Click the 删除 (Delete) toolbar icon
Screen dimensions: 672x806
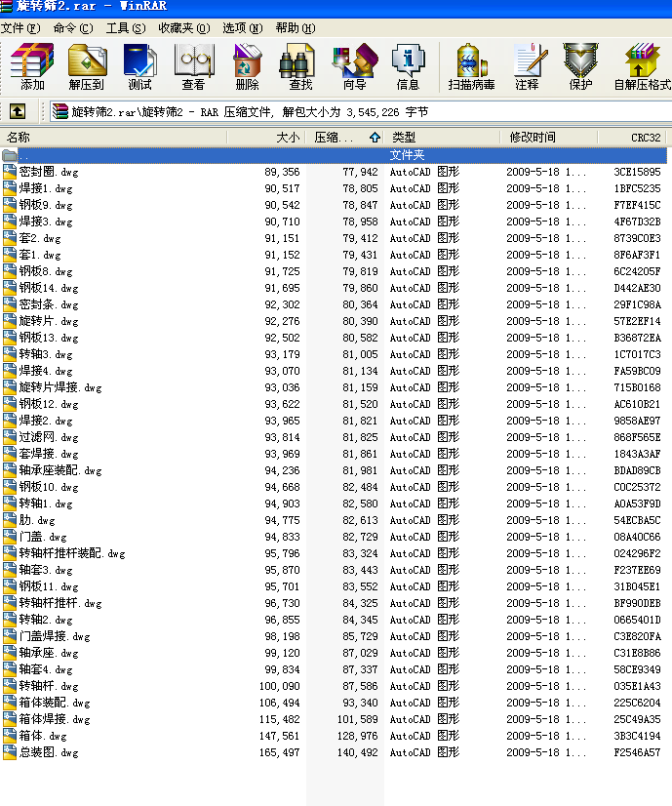pos(247,66)
